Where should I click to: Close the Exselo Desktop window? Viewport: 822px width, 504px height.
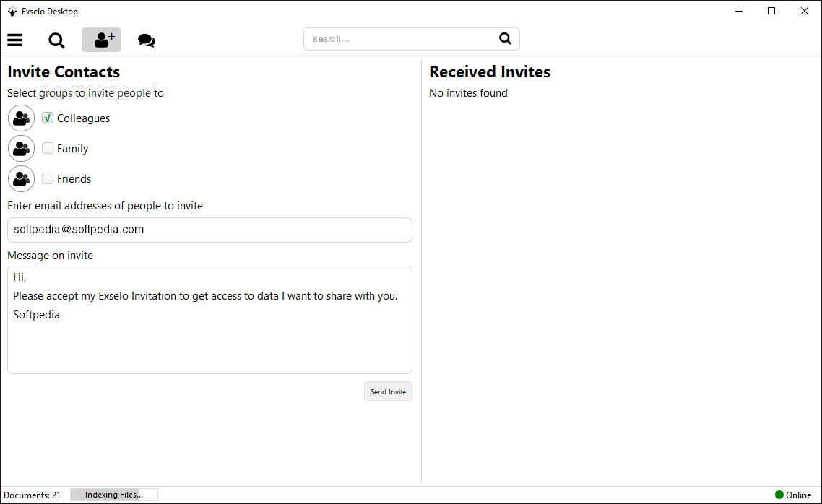(x=804, y=11)
